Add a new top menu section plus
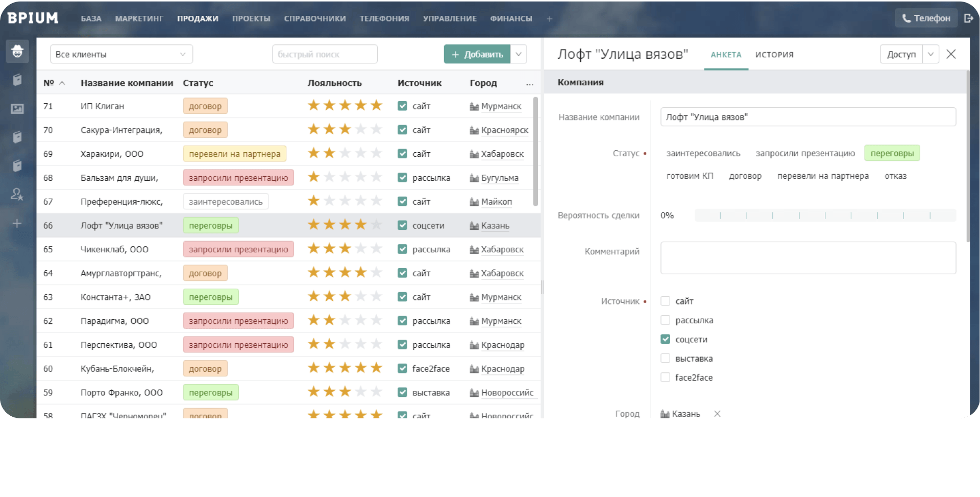Screen dimensions: 980x497 550,19
